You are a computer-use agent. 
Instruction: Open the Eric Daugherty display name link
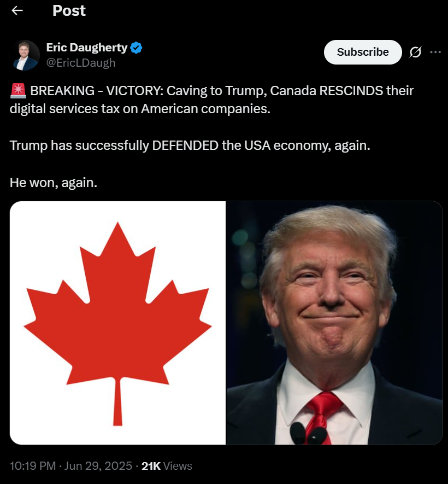87,48
